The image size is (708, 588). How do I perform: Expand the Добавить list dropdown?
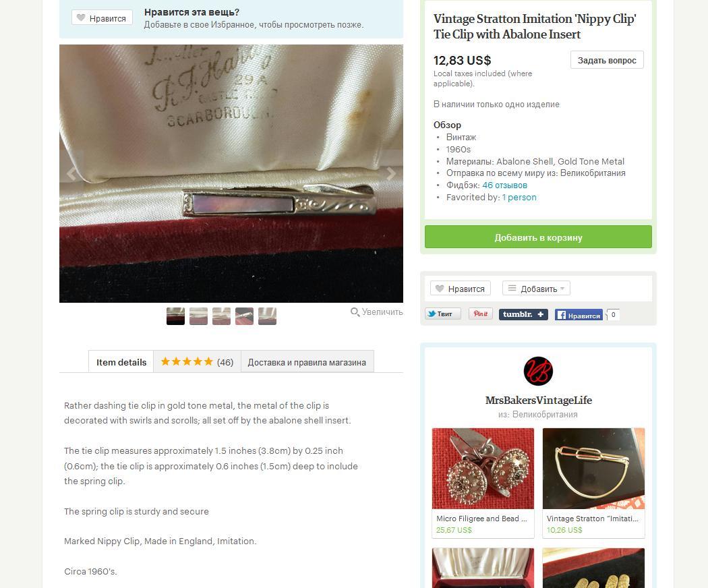click(537, 288)
